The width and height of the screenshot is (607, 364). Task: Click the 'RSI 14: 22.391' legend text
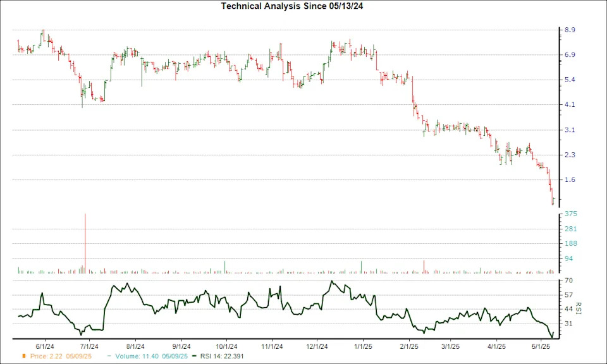222,356
